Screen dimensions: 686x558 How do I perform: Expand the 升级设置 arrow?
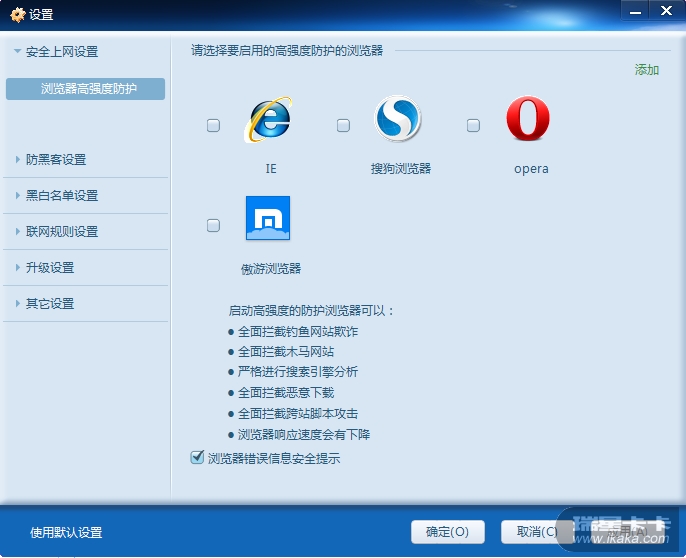point(18,267)
